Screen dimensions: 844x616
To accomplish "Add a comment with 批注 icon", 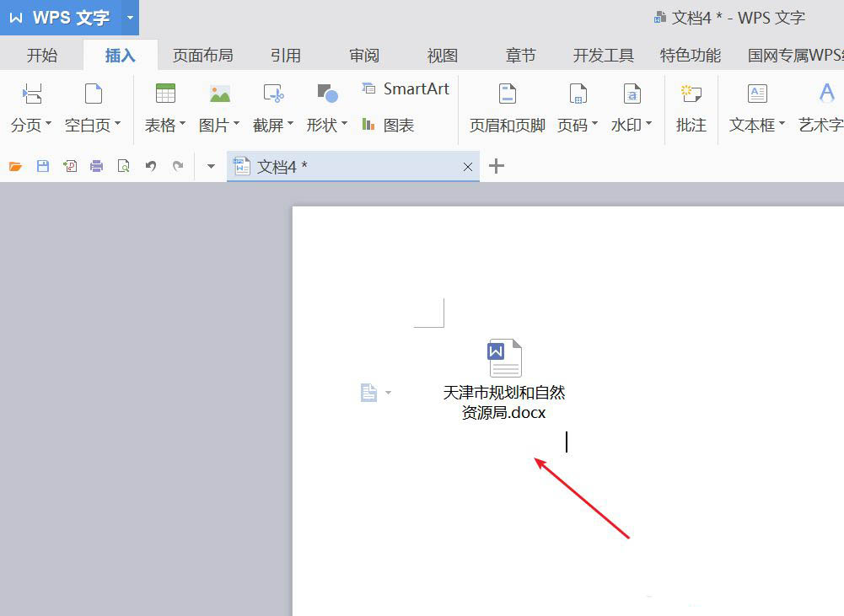I will (691, 94).
